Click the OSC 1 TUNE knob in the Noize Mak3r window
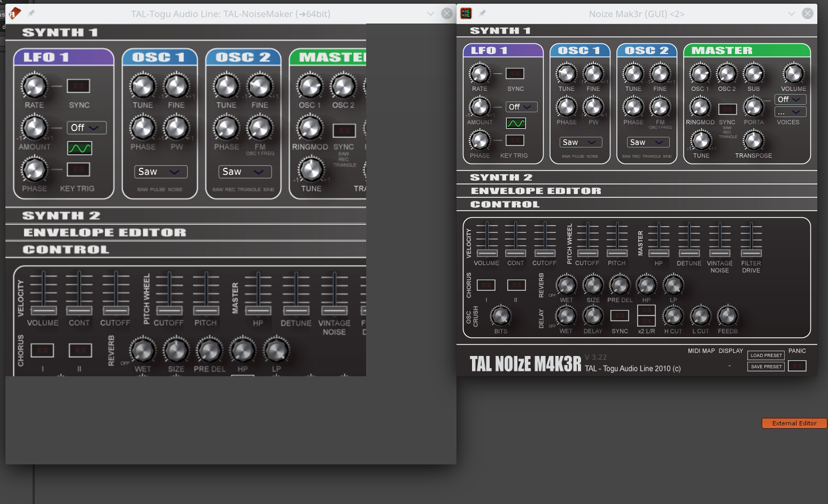 pyautogui.click(x=567, y=74)
